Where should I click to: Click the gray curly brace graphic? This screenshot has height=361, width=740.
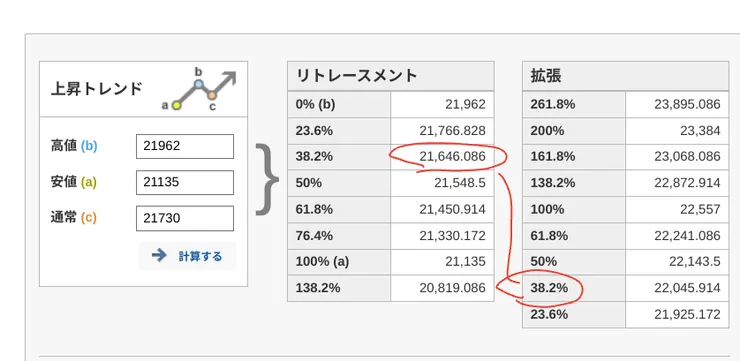267,180
